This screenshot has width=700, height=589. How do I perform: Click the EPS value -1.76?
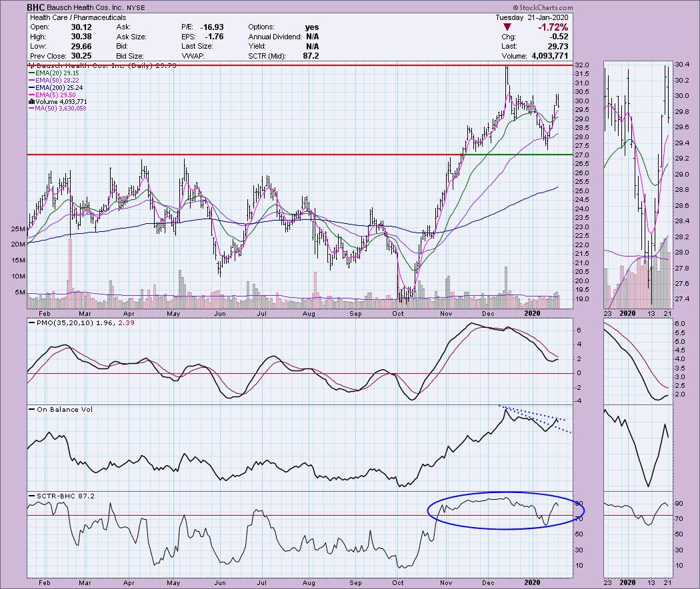click(214, 37)
